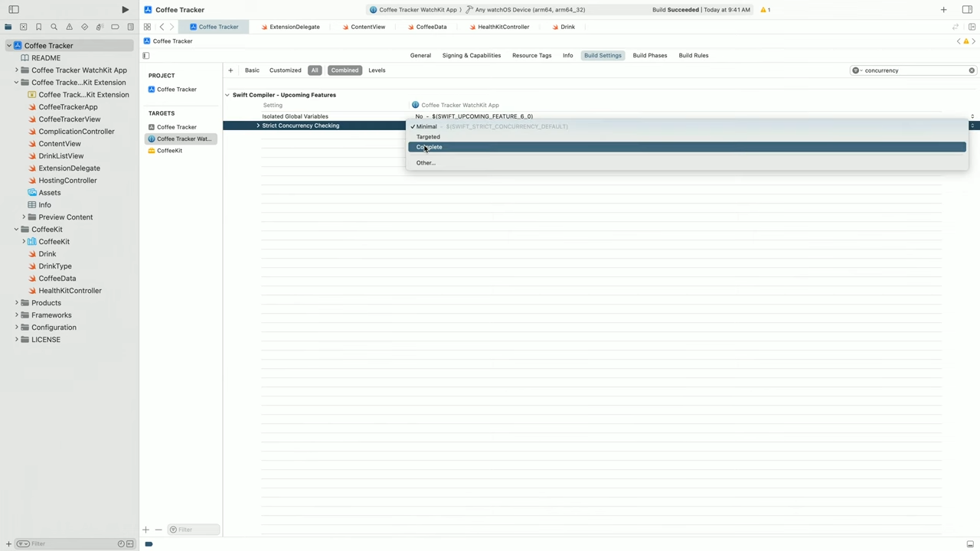Expand the Configuration folder
The height and width of the screenshot is (551, 980).
point(16,328)
